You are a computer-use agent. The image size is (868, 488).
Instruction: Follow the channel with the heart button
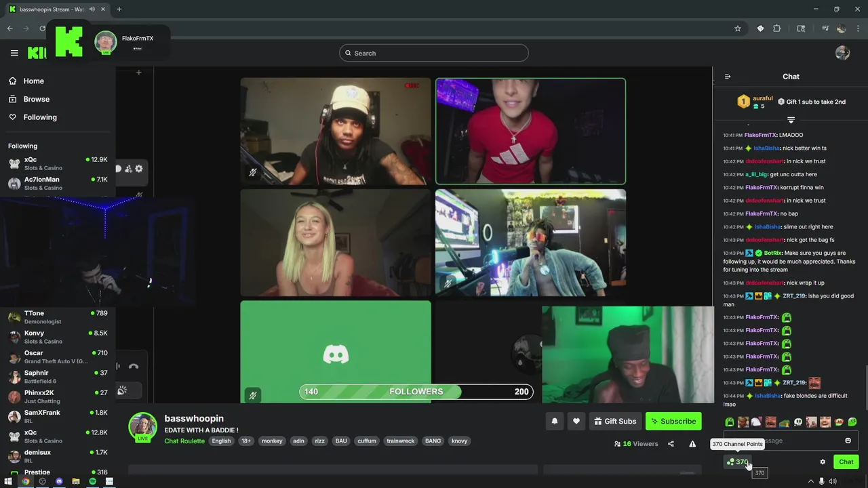tap(576, 421)
